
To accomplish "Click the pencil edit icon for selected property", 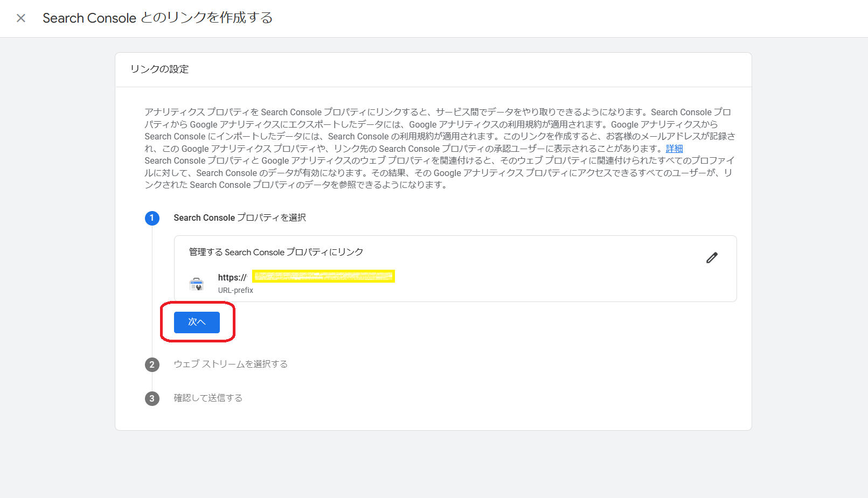I will (712, 258).
